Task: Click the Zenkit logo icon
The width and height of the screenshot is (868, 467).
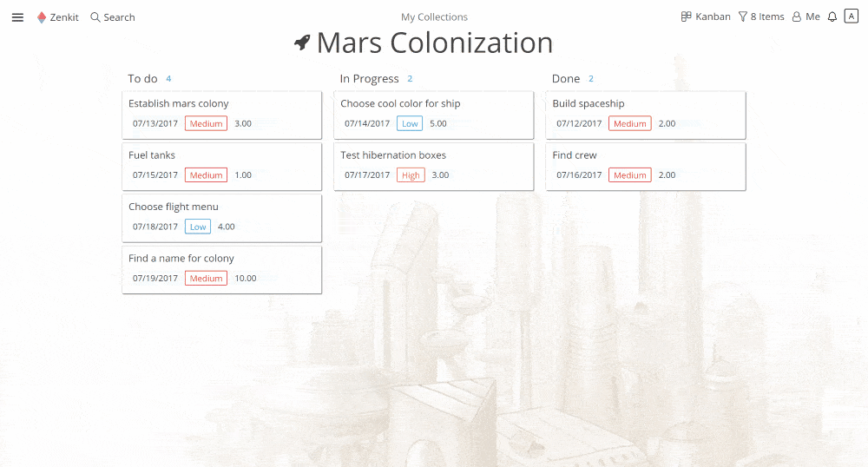Action: coord(42,17)
